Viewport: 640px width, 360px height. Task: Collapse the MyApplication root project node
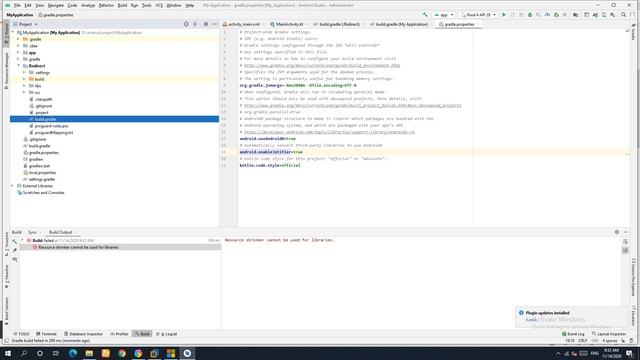pyautogui.click(x=13, y=32)
